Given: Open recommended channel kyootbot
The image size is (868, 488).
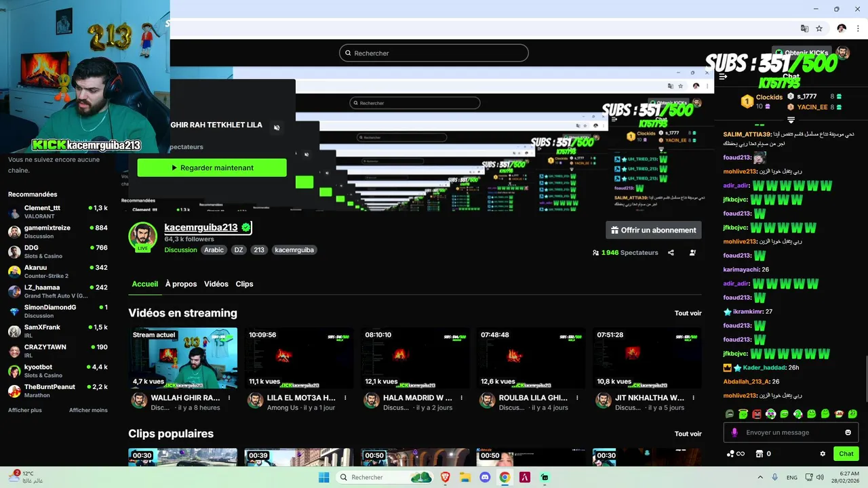Looking at the screenshot, I should [58, 371].
